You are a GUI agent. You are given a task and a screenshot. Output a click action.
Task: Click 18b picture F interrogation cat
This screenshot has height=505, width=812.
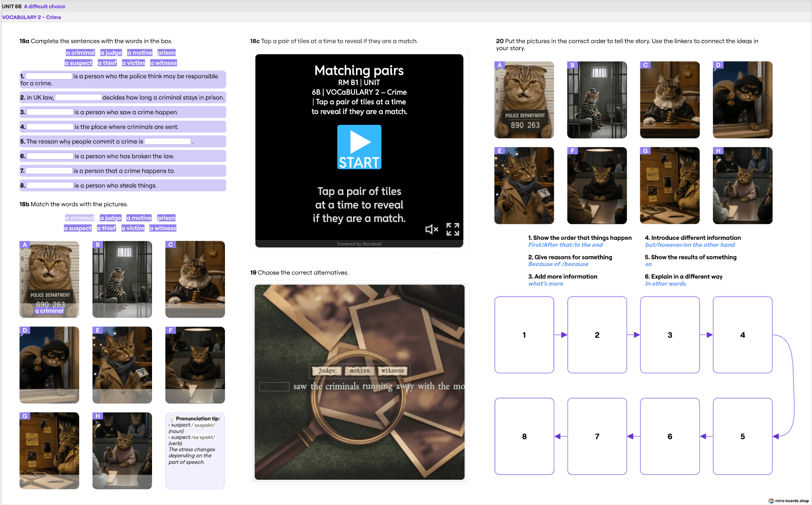pos(195,365)
